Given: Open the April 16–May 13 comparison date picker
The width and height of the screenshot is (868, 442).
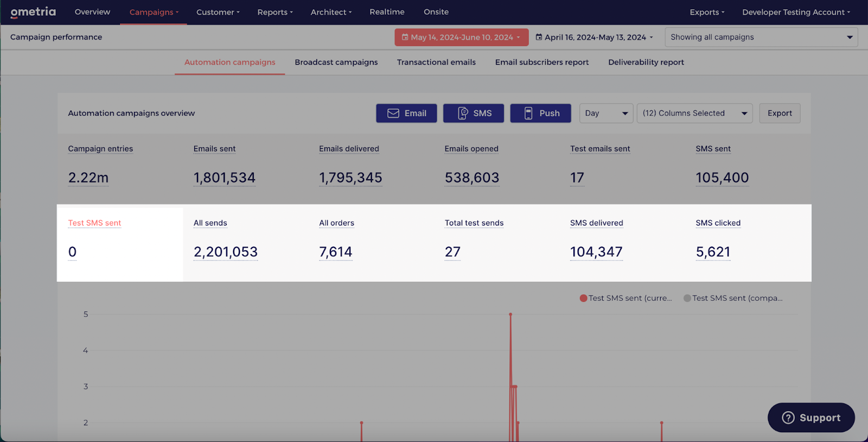Looking at the screenshot, I should 595,37.
